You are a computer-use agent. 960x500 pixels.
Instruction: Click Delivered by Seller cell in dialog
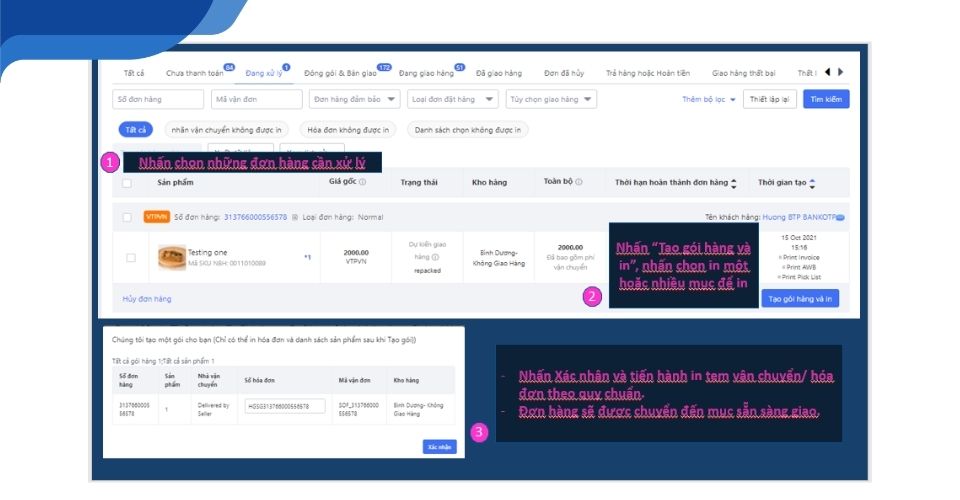point(213,409)
